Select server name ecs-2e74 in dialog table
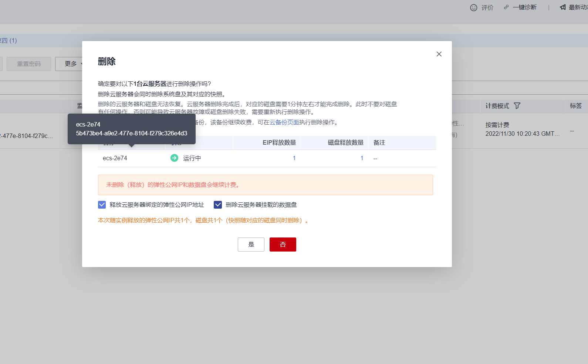 (x=115, y=158)
